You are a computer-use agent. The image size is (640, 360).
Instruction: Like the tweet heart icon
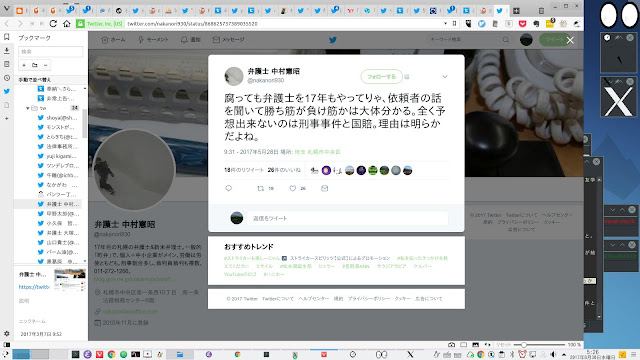[x=293, y=188]
